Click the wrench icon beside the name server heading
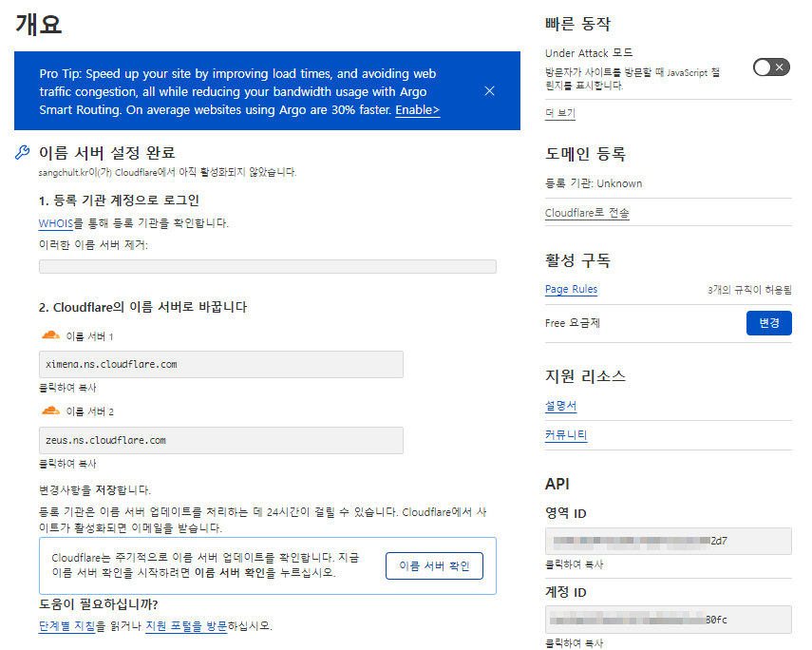 coord(22,152)
